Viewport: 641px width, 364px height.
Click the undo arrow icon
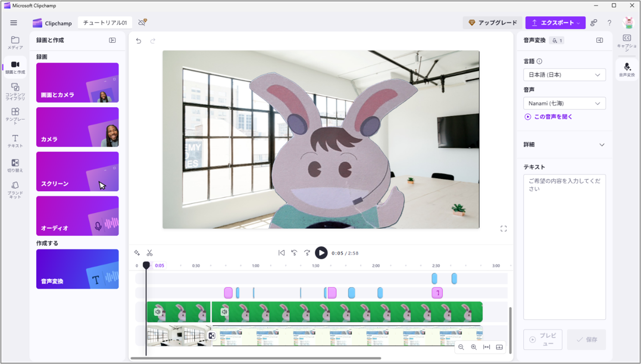click(x=138, y=41)
